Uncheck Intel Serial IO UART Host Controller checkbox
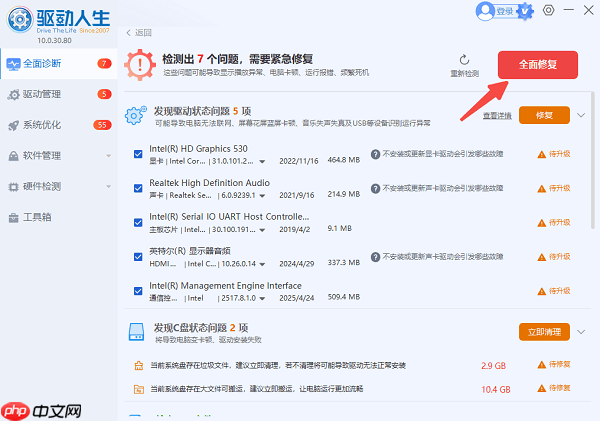The image size is (600, 421). point(138,223)
